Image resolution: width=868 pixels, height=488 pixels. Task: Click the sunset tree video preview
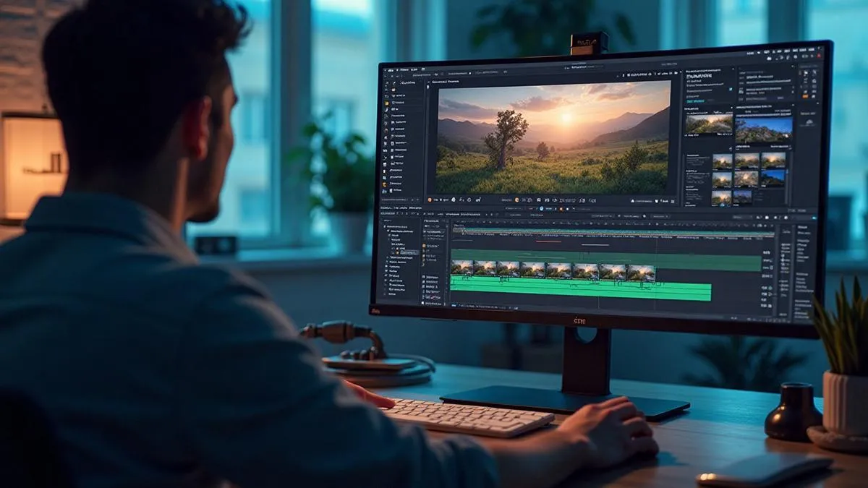553,137
